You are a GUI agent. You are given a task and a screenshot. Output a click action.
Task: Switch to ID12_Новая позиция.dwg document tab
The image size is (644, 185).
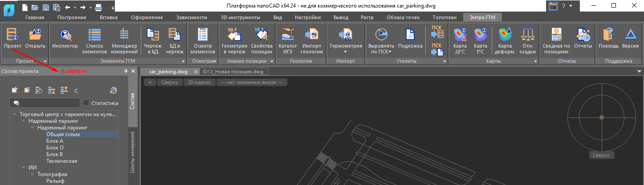pos(232,71)
